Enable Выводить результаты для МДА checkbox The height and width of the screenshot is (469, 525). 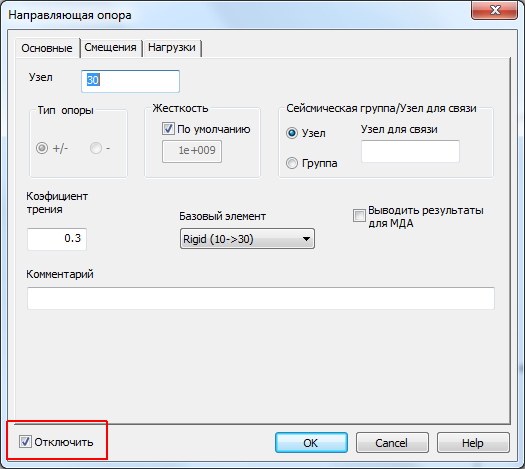359,216
